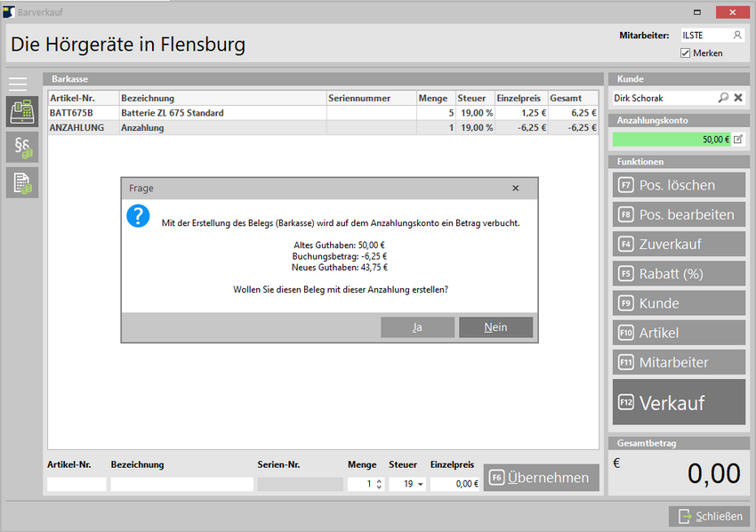Click the employee person icon beside ILSTE
This screenshot has width=756, height=532.
pos(736,36)
